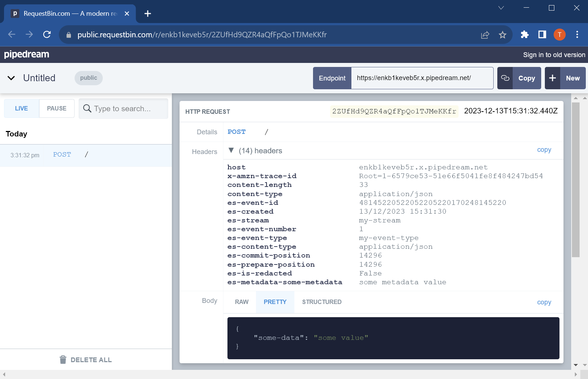
Task: Click the x-amzn-trace-id value
Action: pos(451,176)
